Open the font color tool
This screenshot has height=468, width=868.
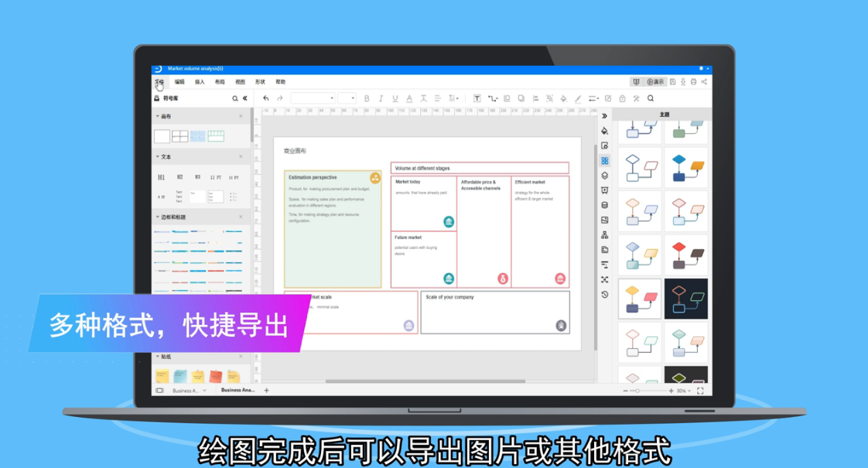point(409,98)
